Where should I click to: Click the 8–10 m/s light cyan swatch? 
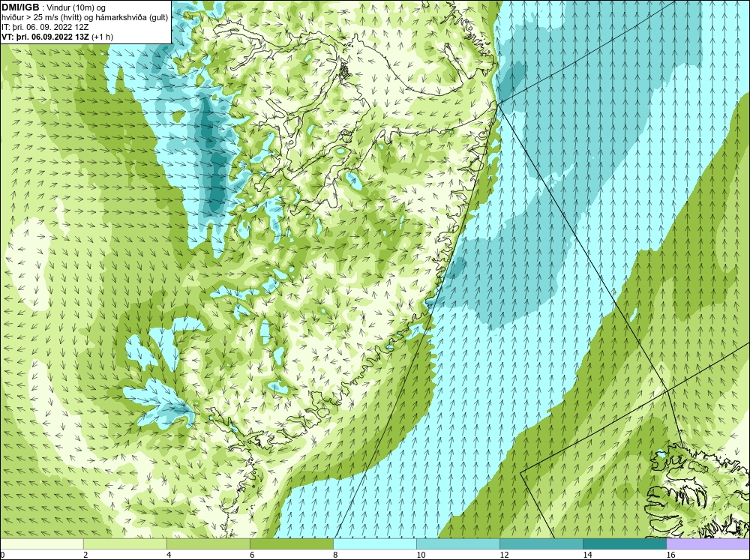click(x=374, y=544)
